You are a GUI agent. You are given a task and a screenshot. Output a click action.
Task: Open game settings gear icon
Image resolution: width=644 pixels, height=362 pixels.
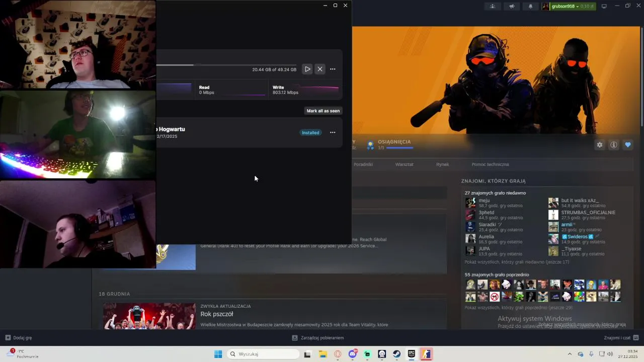(600, 145)
